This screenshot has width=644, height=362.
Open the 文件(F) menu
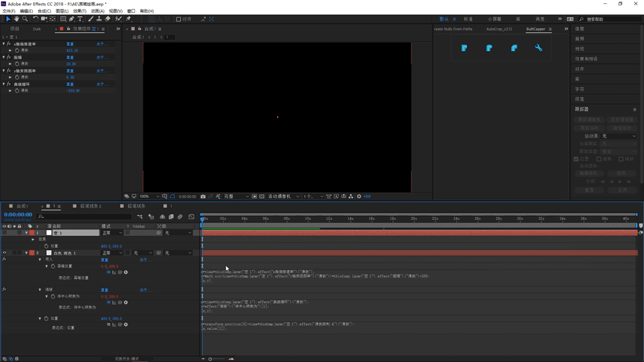tap(9, 11)
